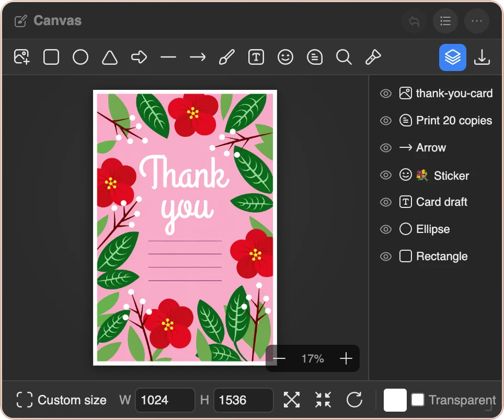Zoom in with the plus button

tap(346, 358)
